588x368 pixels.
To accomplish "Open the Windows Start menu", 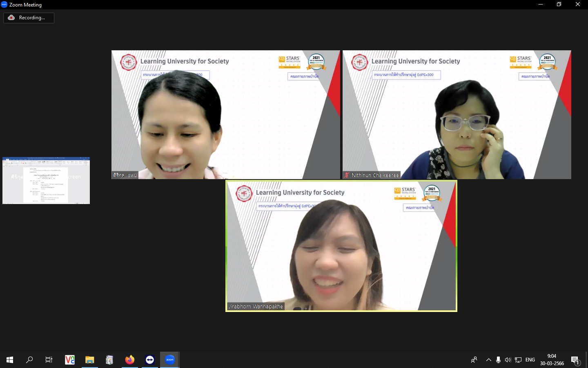I will pyautogui.click(x=10, y=360).
